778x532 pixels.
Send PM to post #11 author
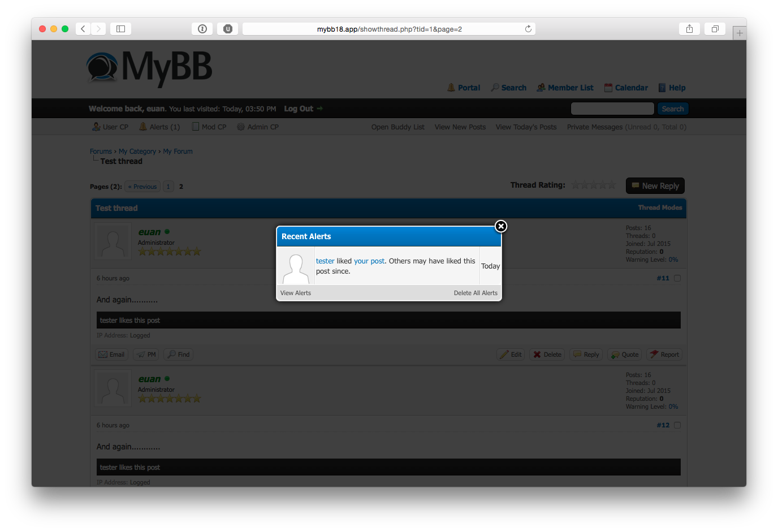146,354
